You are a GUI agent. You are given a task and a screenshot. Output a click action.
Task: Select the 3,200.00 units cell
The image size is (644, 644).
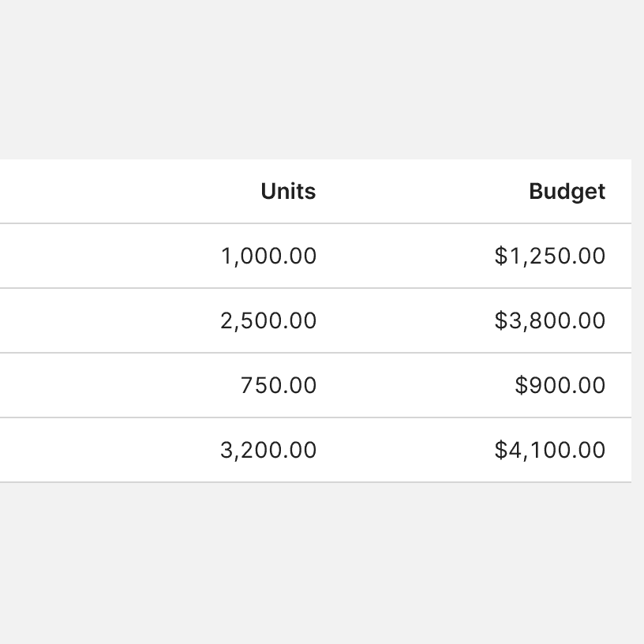(x=268, y=451)
